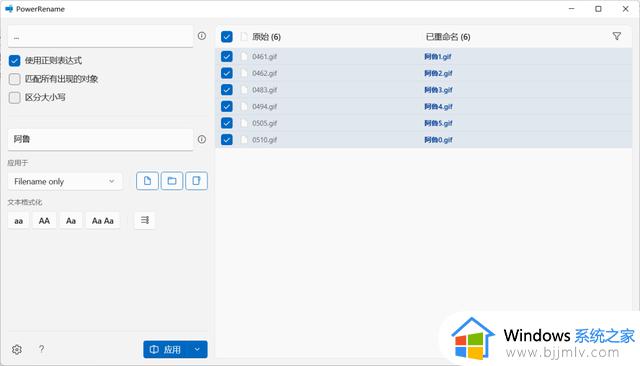The image size is (640, 366).
Task: Uncheck the 0462.gif row checkbox
Action: [227, 73]
